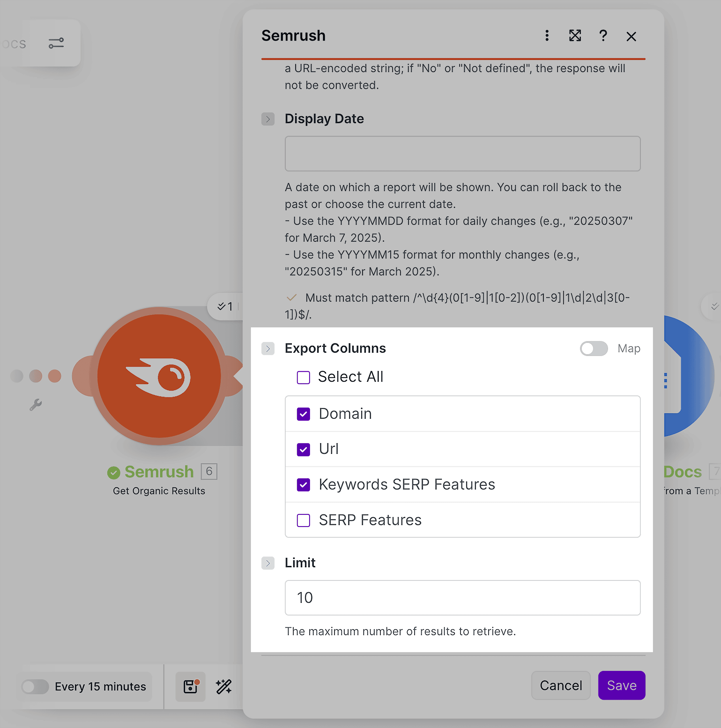Expand the Display Date field chevron
Screen dimensions: 721x728
pyautogui.click(x=268, y=119)
